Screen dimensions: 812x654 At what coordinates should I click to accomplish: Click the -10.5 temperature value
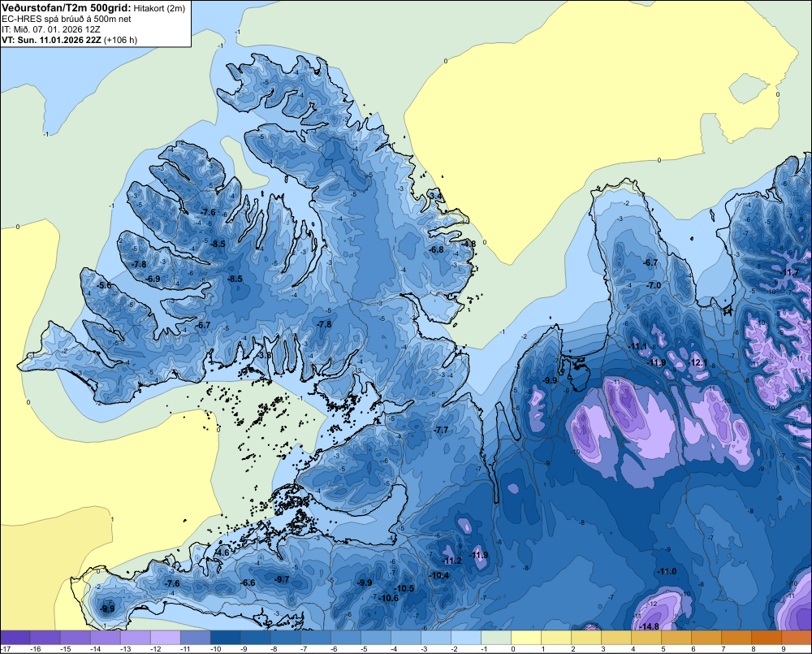point(404,588)
